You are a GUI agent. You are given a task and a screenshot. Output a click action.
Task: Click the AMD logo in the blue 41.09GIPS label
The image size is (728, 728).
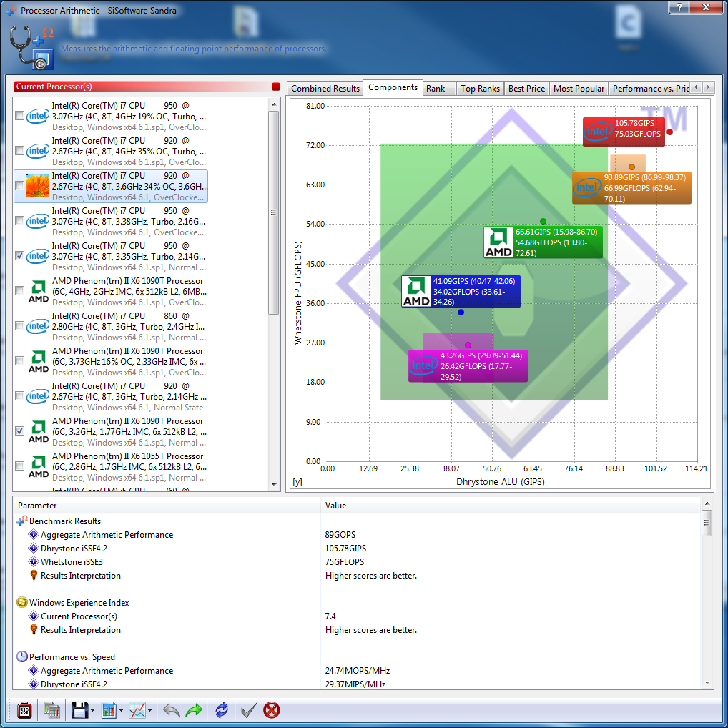pyautogui.click(x=416, y=291)
